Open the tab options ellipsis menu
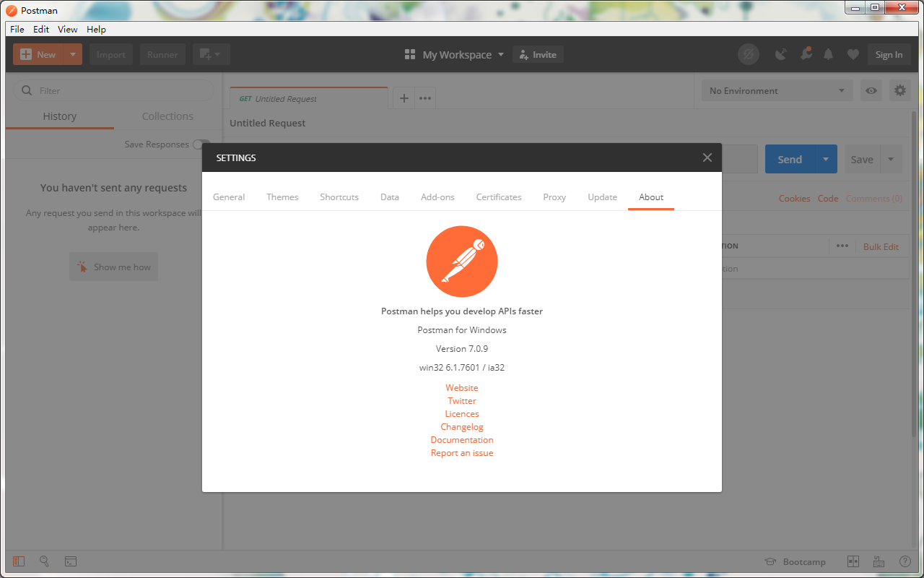Viewport: 924px width, 578px height. tap(425, 98)
